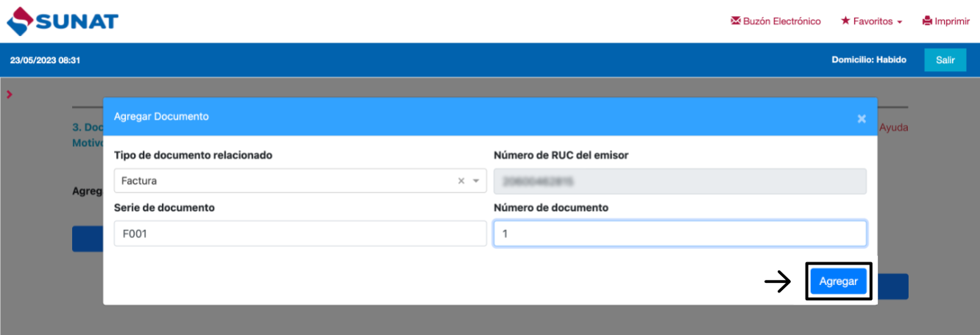Click the Agregar Documento dialog title
Screen dimensions: 980x335
pos(161,116)
